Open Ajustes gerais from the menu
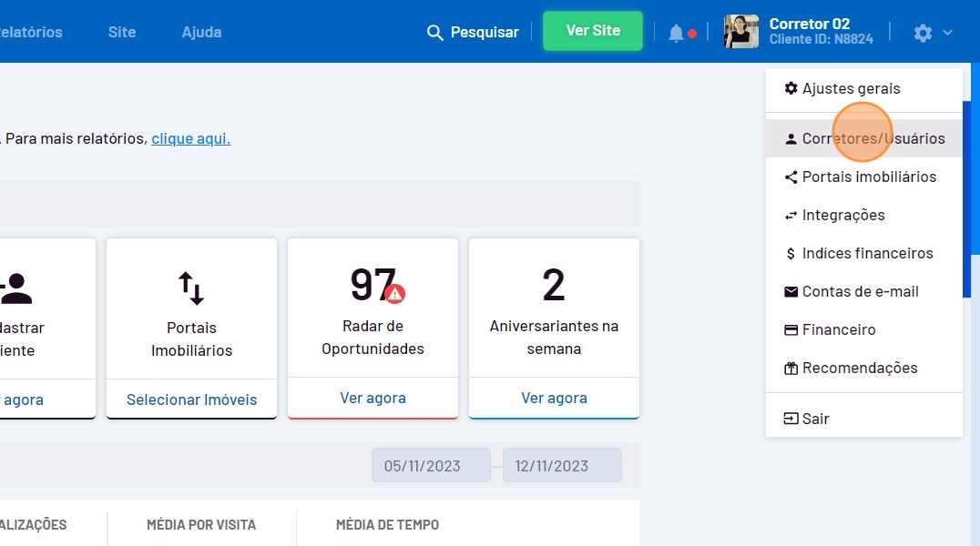This screenshot has height=546, width=980. [x=851, y=88]
